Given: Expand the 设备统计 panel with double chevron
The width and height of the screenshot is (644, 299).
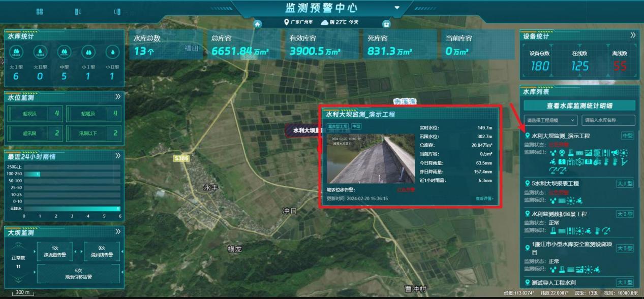Looking at the screenshot, I should click(633, 35).
